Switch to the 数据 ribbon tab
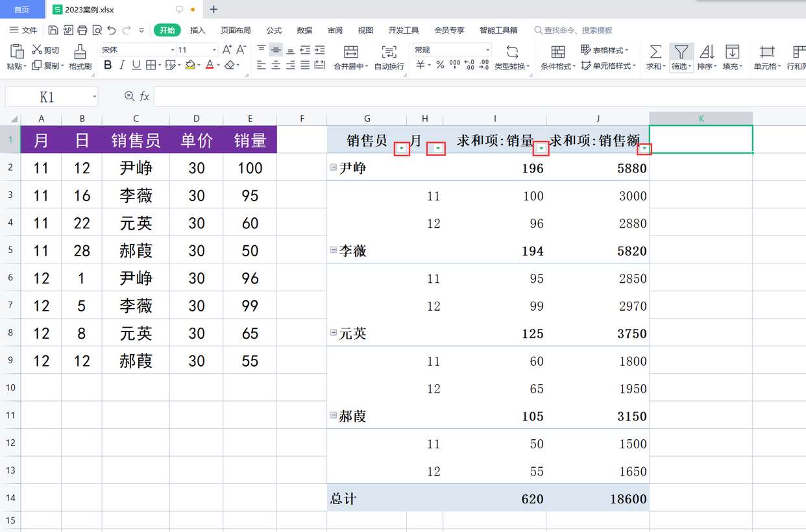Image resolution: width=806 pixels, height=532 pixels. (304, 30)
